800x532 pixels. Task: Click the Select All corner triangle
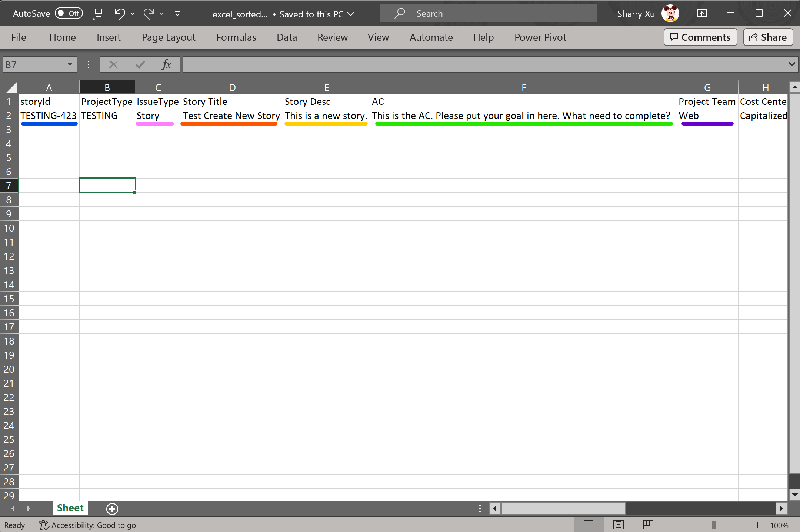pyautogui.click(x=12, y=87)
